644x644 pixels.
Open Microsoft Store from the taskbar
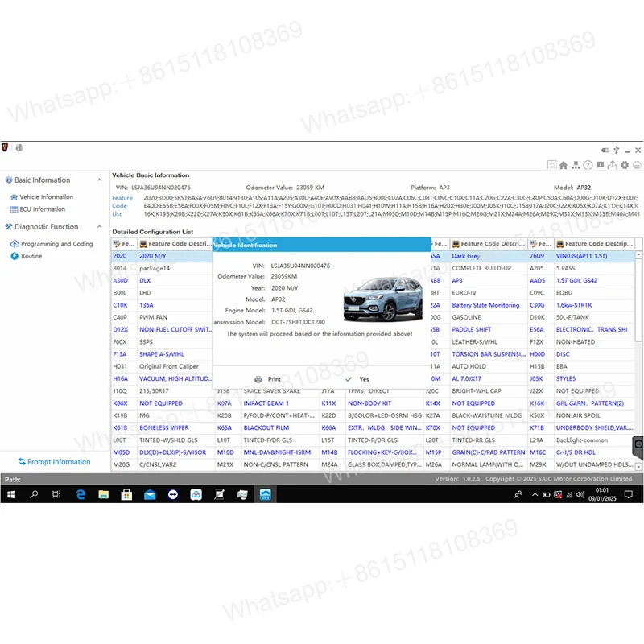pyautogui.click(x=126, y=494)
